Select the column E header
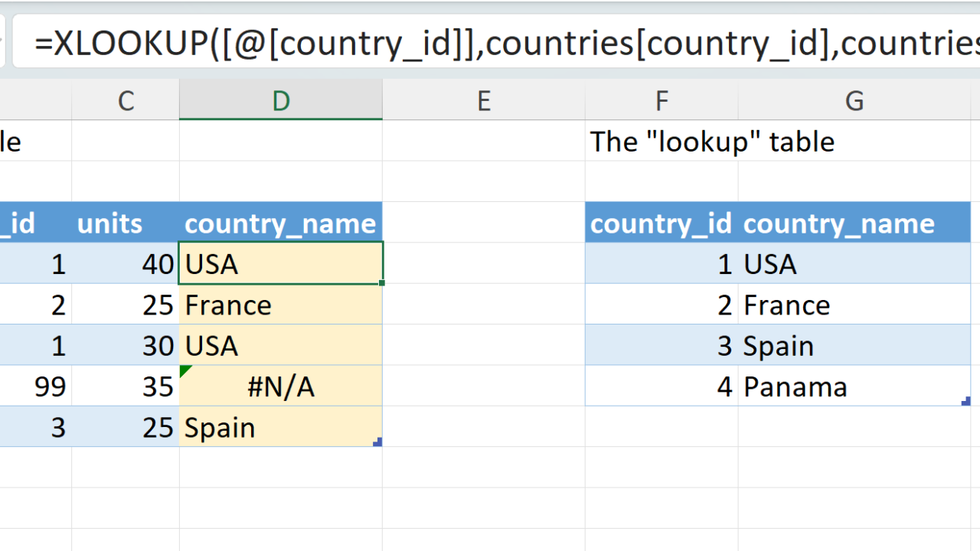The width and height of the screenshot is (980, 551). [483, 100]
